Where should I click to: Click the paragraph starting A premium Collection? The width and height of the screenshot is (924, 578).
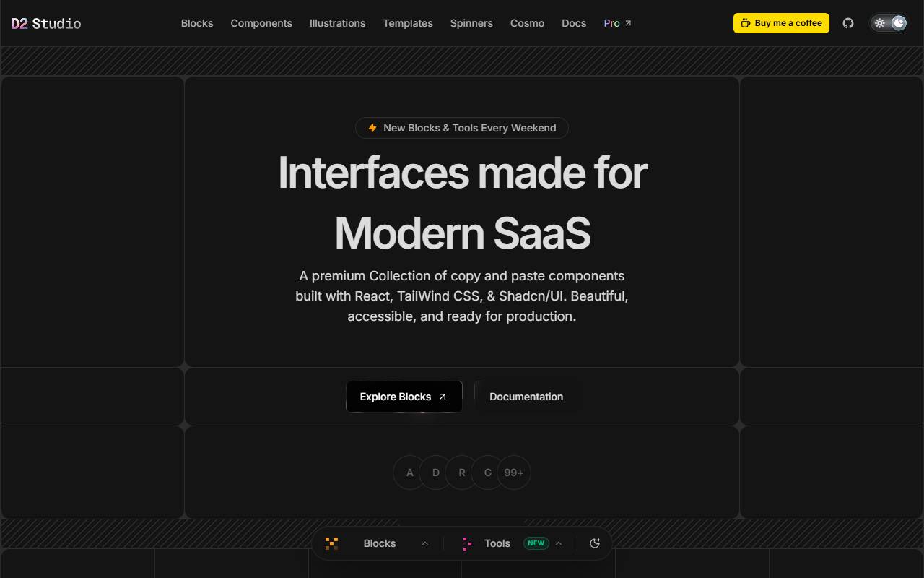462,296
